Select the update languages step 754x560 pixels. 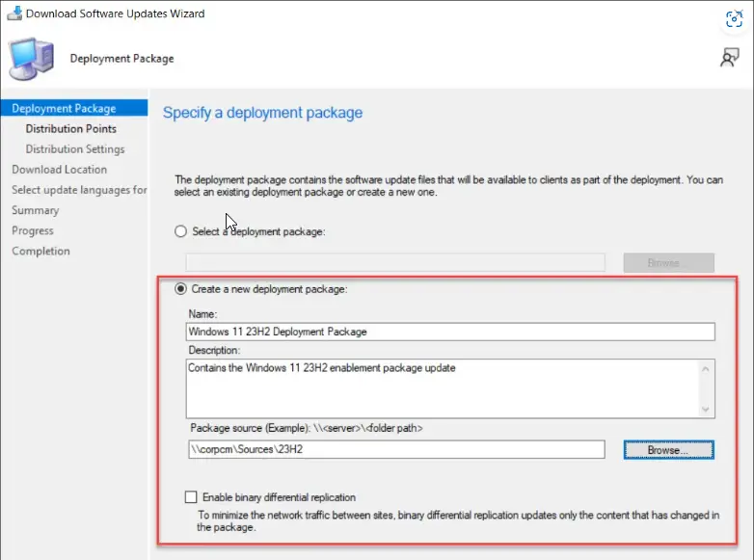tap(79, 190)
